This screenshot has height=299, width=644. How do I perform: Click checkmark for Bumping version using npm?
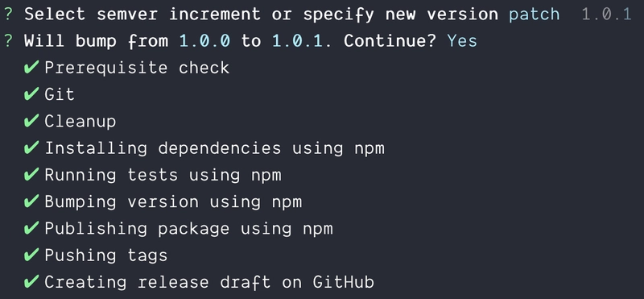[31, 201]
